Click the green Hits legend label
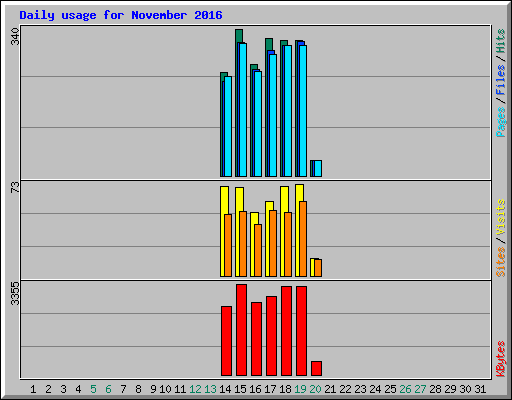The image size is (512, 400). click(501, 41)
